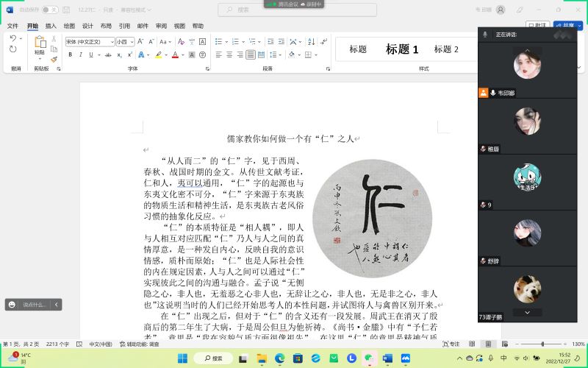Apply bold formatting with the B icon
This screenshot has height=368, width=588.
(x=71, y=54)
